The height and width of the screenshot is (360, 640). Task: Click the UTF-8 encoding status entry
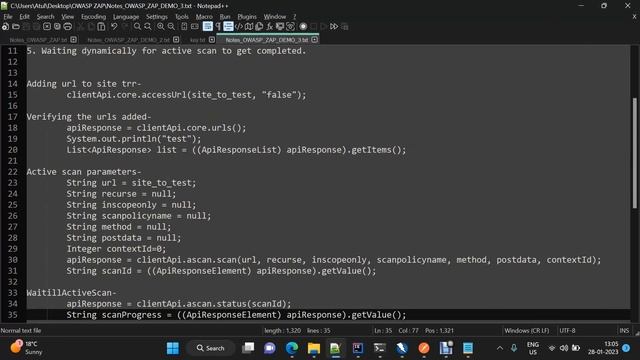pyautogui.click(x=567, y=331)
